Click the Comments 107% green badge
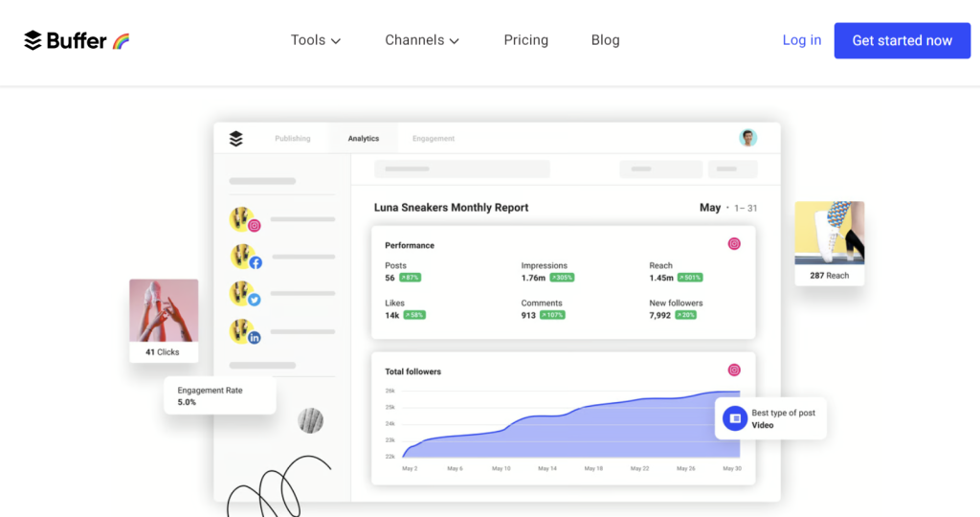The height and width of the screenshot is (517, 980). tap(552, 315)
